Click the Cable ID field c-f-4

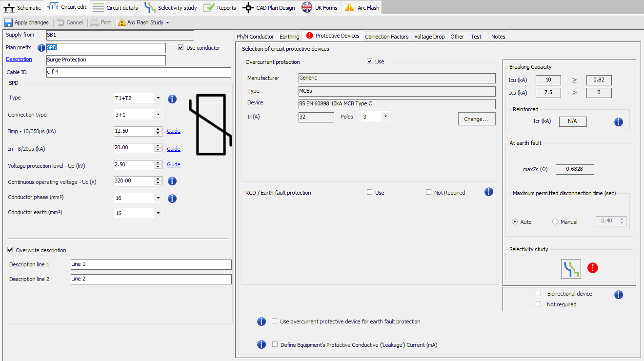[138, 72]
